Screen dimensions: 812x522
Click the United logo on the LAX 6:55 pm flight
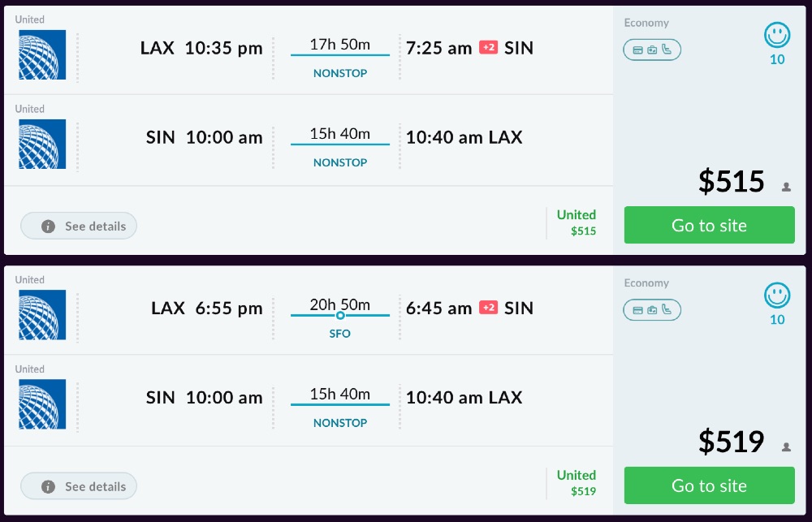(x=42, y=315)
